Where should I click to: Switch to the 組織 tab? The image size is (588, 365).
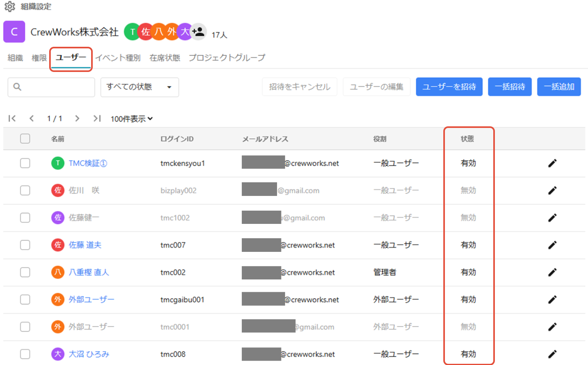(15, 58)
